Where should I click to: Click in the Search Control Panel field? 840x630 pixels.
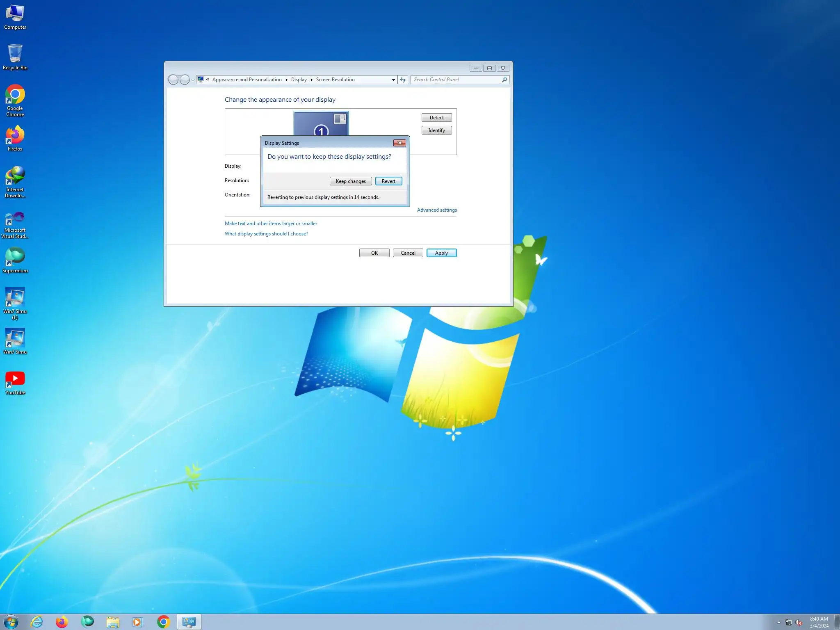(455, 80)
